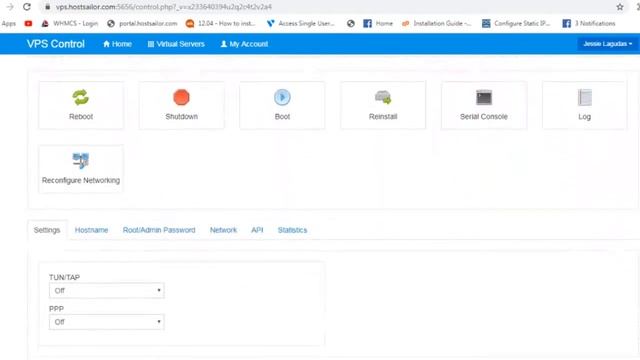
Task: Open My Account in the navbar
Action: pyautogui.click(x=244, y=44)
